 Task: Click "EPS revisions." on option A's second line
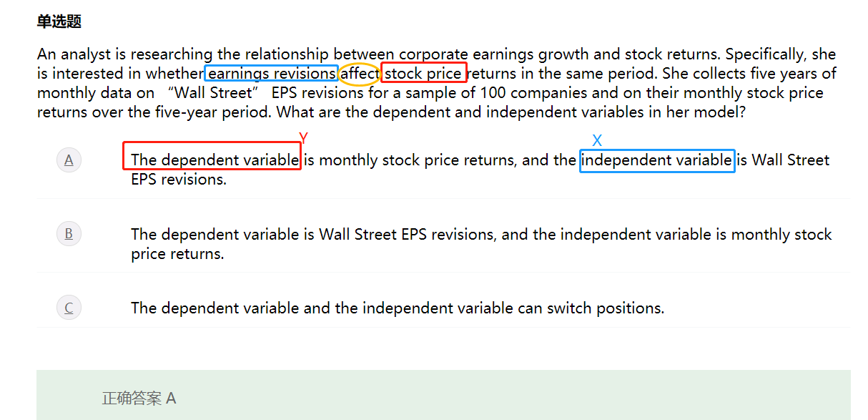pyautogui.click(x=179, y=179)
